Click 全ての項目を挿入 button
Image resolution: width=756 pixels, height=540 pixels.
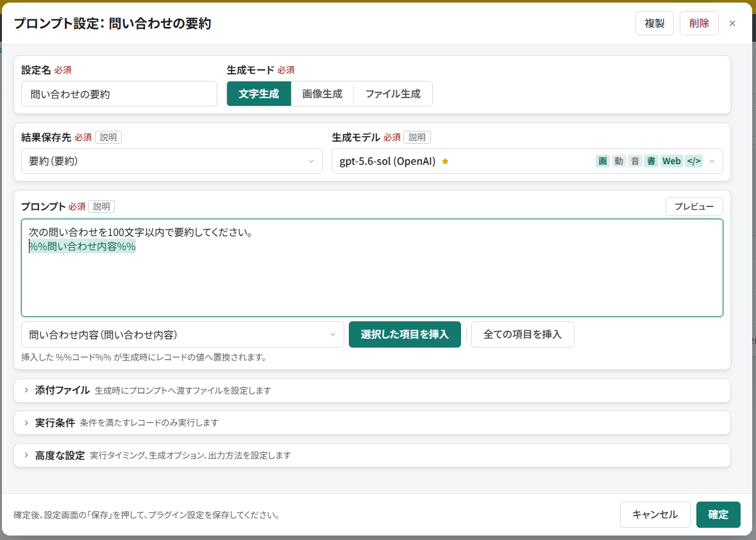522,335
